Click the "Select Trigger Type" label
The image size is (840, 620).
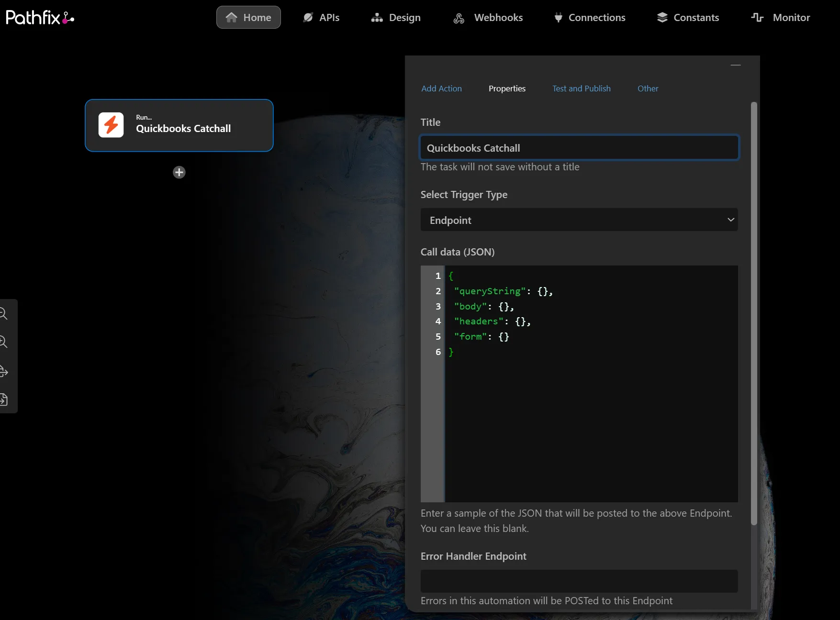tap(464, 195)
